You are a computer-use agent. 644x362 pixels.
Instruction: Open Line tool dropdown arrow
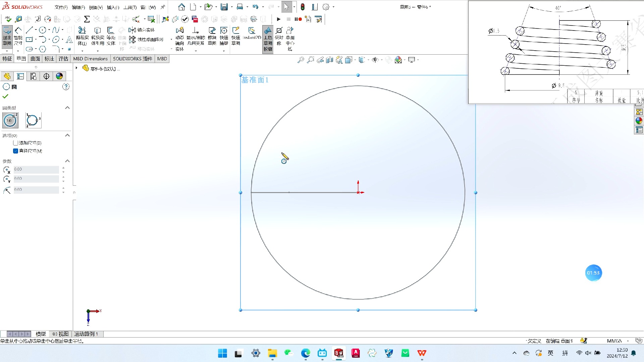(36, 30)
